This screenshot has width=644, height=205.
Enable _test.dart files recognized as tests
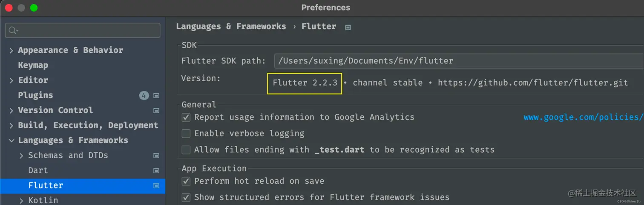186,150
